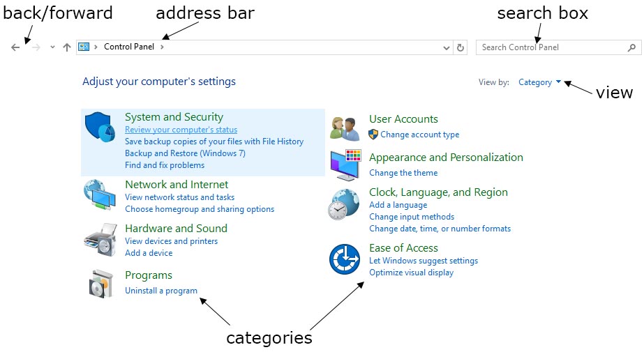Image resolution: width=644 pixels, height=352 pixels.
Task: Open Add a device link
Action: [x=149, y=253]
